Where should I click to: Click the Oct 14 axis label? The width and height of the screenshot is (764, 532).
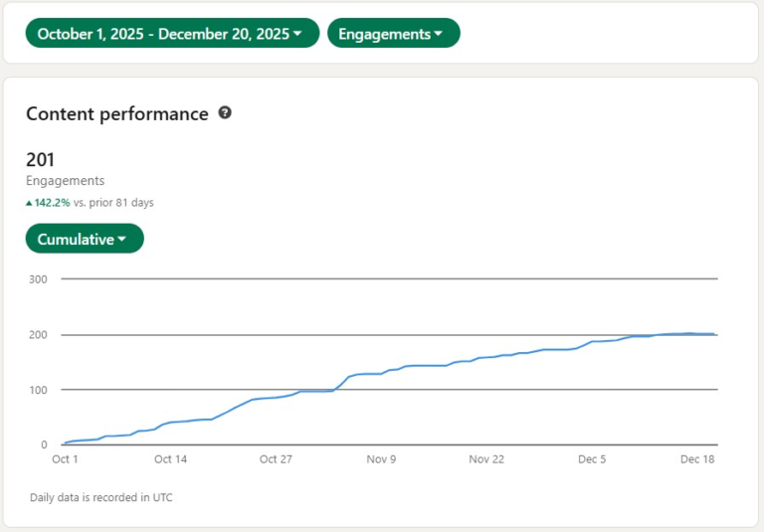(x=170, y=459)
